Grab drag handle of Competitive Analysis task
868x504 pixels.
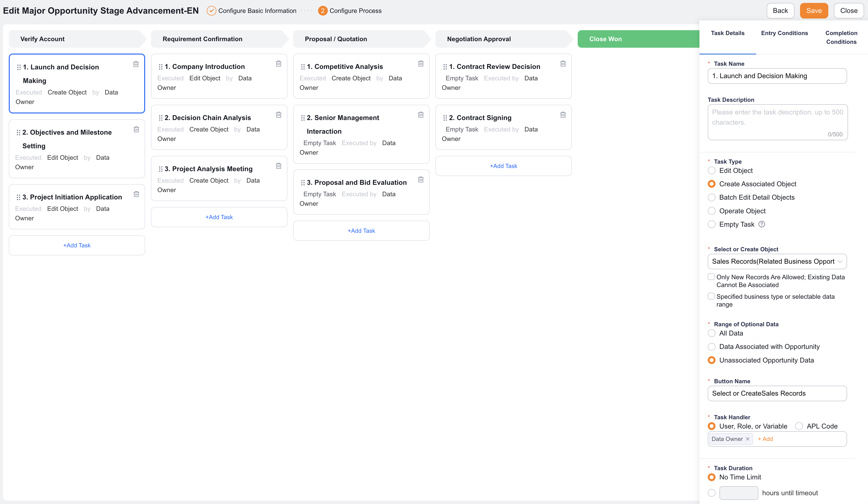(x=303, y=67)
